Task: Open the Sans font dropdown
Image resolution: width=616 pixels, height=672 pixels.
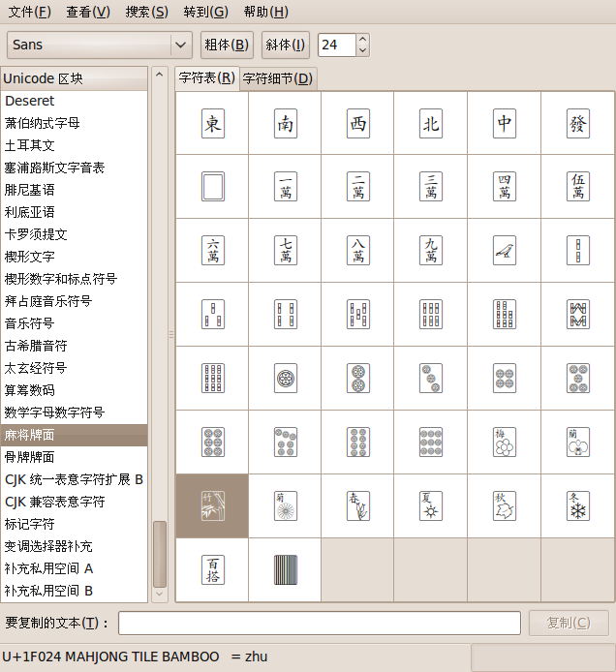Action: coord(100,45)
